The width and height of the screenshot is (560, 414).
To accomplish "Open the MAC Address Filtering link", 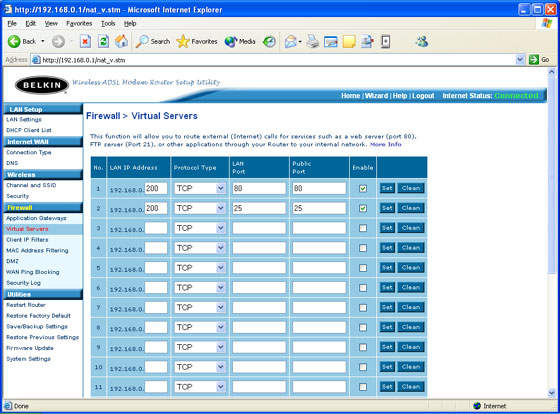I will tap(37, 250).
